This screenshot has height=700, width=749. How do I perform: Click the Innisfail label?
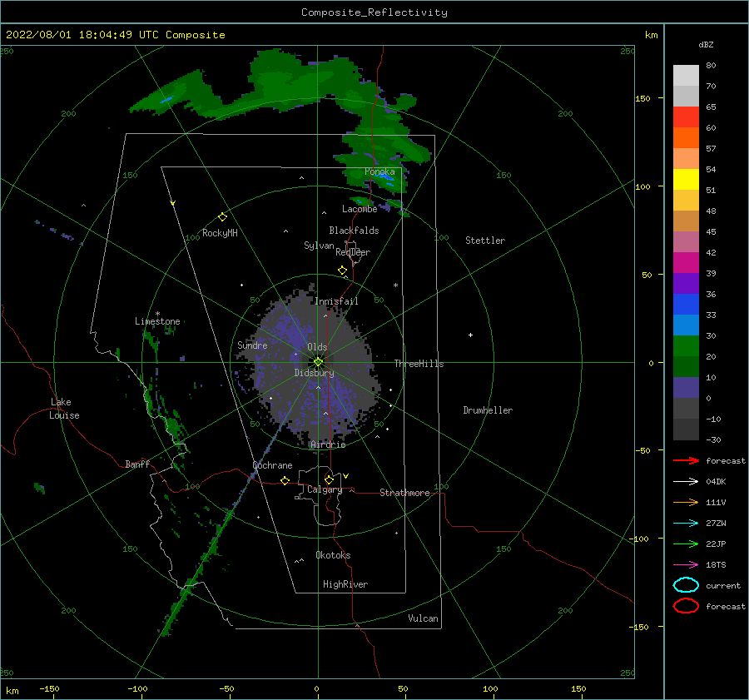(336, 301)
